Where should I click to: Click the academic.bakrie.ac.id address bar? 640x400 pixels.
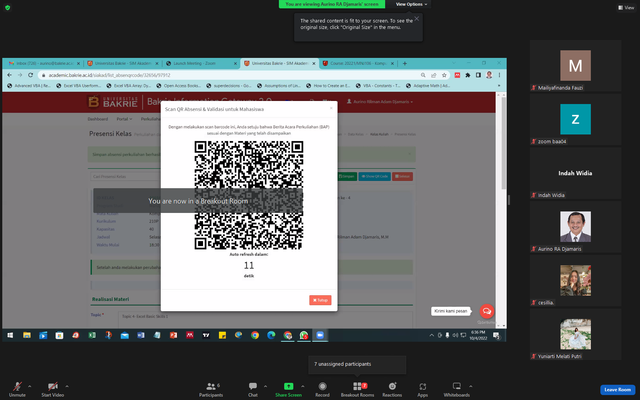[x=229, y=75]
